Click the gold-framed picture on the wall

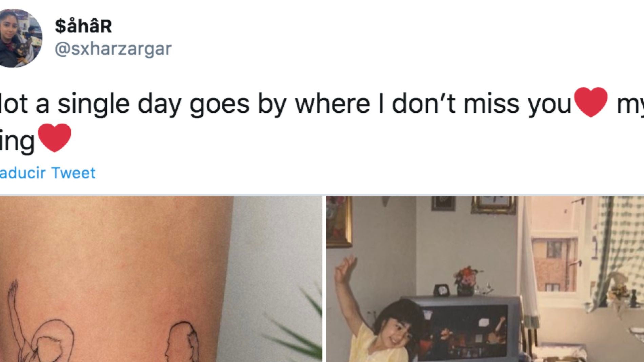point(339,221)
